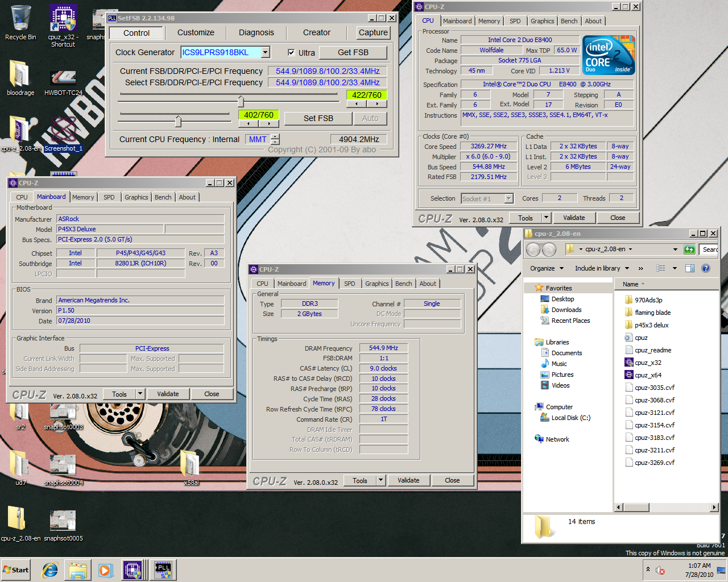Open the Creator tab in SetFSB
The height and width of the screenshot is (582, 728).
pyautogui.click(x=317, y=32)
